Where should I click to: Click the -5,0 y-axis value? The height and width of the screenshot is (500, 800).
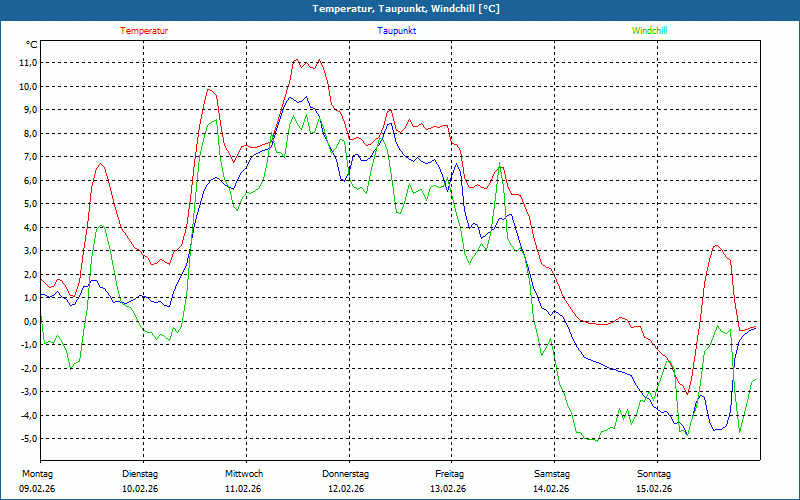pos(27,439)
